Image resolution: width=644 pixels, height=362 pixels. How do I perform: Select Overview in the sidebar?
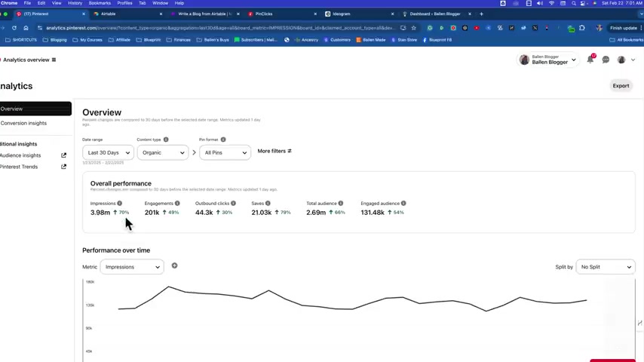click(35, 109)
